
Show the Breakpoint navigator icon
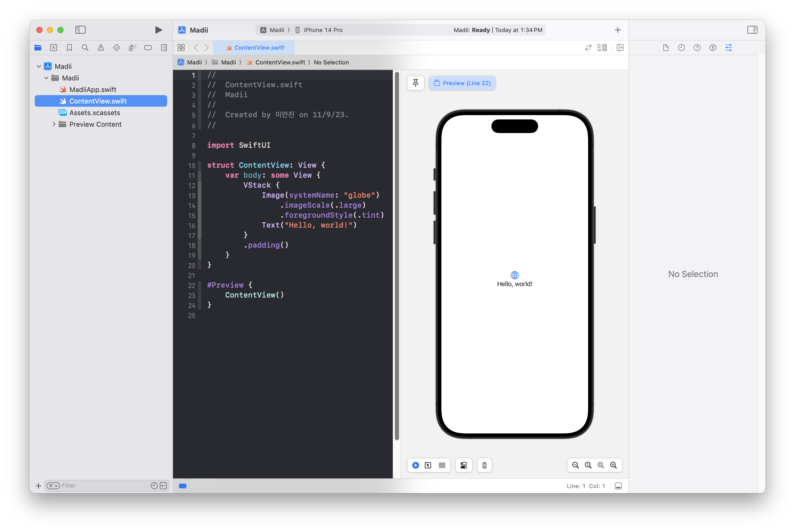(x=148, y=48)
